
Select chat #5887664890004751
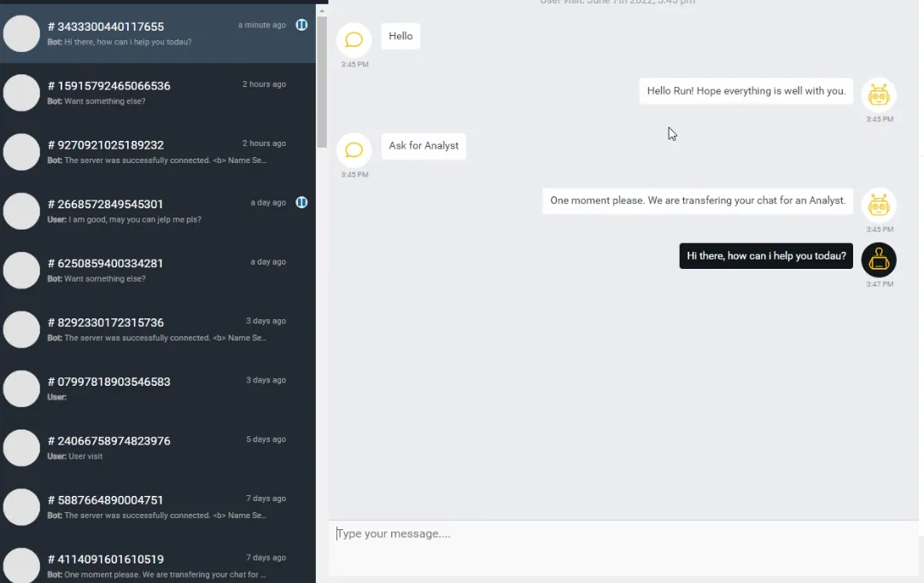tap(158, 507)
